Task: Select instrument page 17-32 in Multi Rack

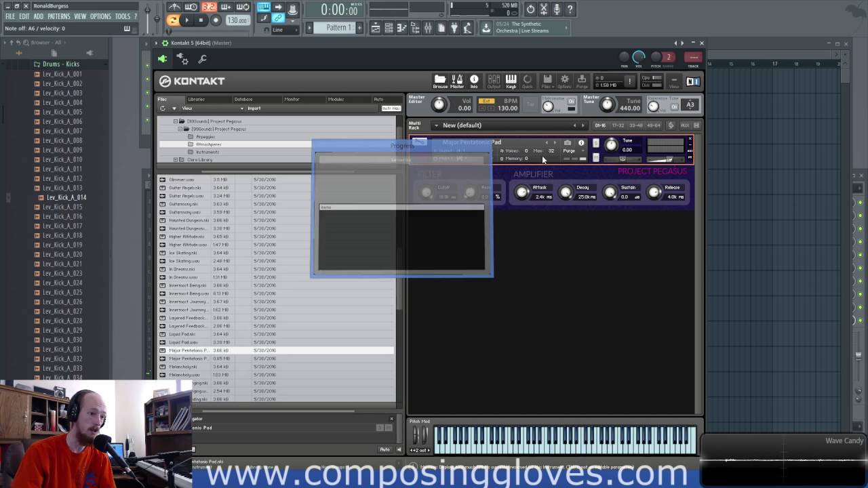Action: point(618,125)
